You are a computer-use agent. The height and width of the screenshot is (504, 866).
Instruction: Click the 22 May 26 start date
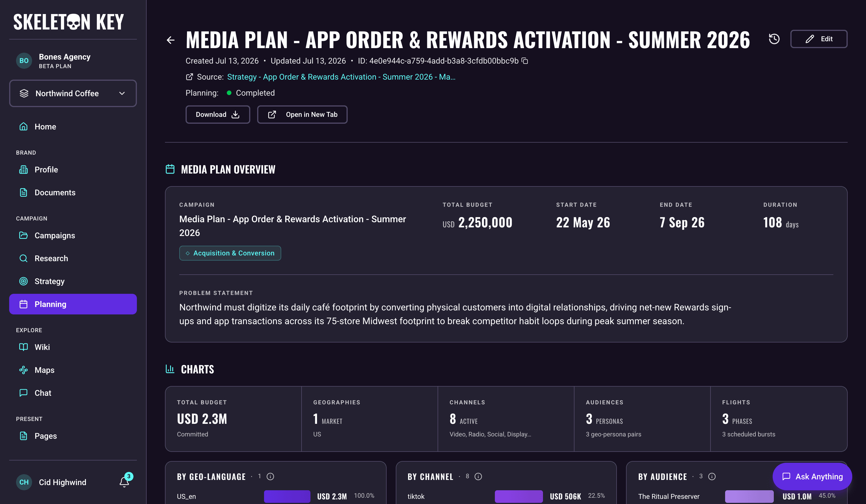(x=583, y=223)
